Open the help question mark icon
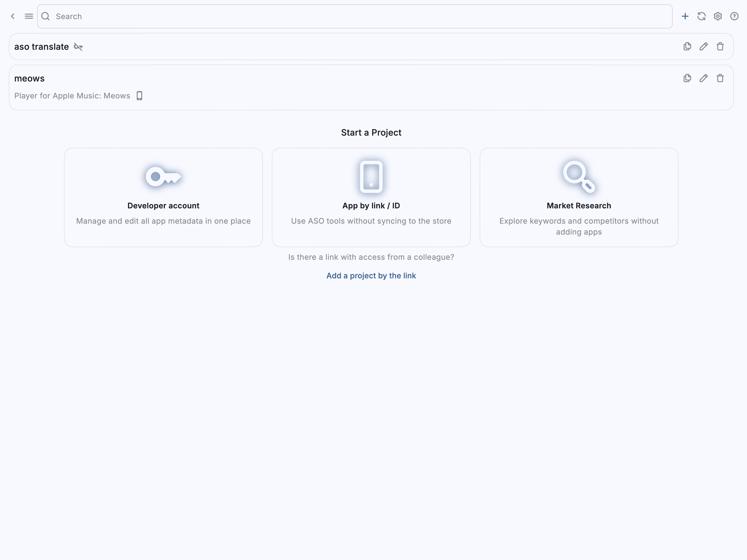747x560 pixels. tap(734, 16)
